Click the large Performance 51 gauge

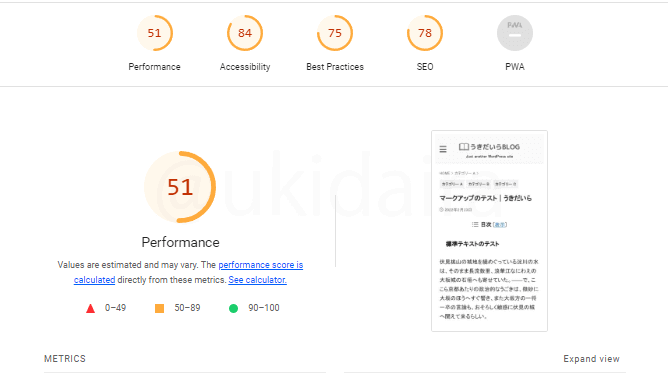180,187
